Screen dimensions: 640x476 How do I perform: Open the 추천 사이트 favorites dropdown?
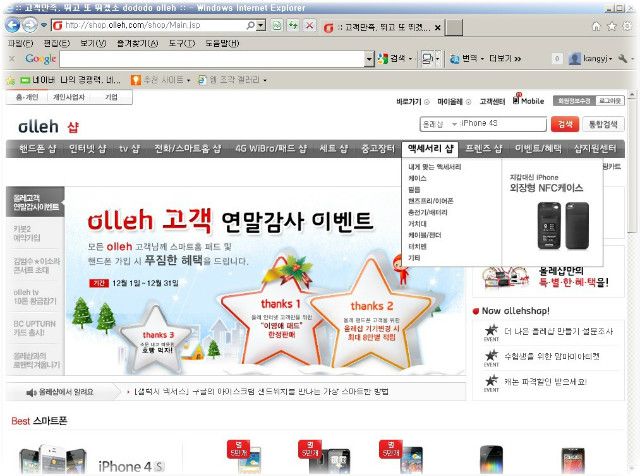point(160,80)
